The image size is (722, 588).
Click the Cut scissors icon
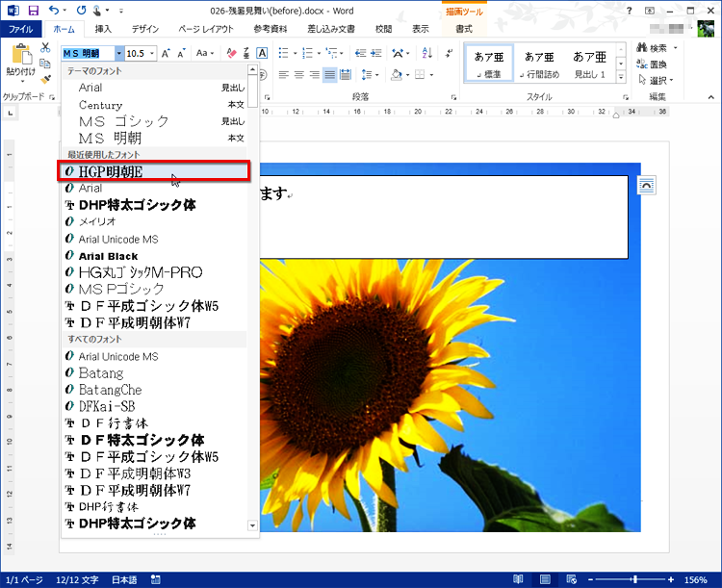(45, 47)
